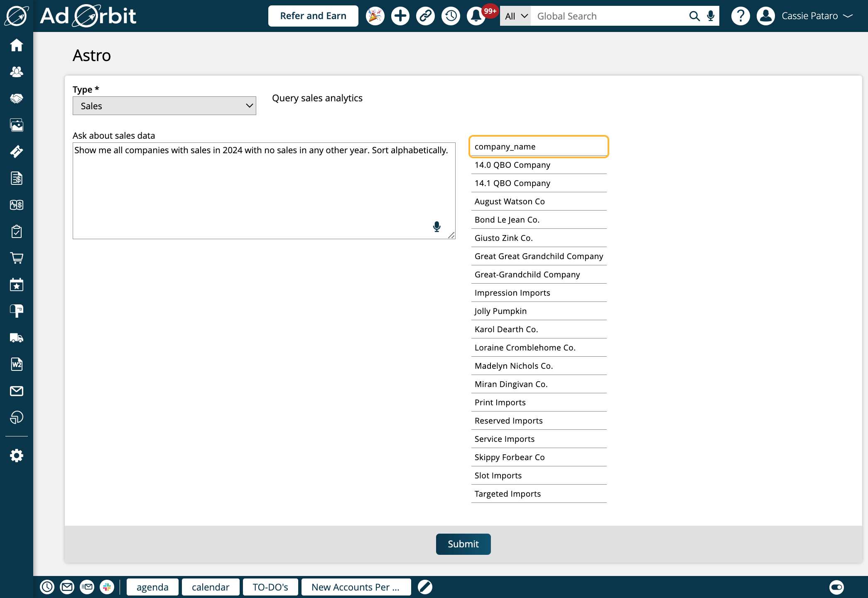Open the shopping cart sidebar icon
The width and height of the screenshot is (868, 598).
pyautogui.click(x=17, y=258)
